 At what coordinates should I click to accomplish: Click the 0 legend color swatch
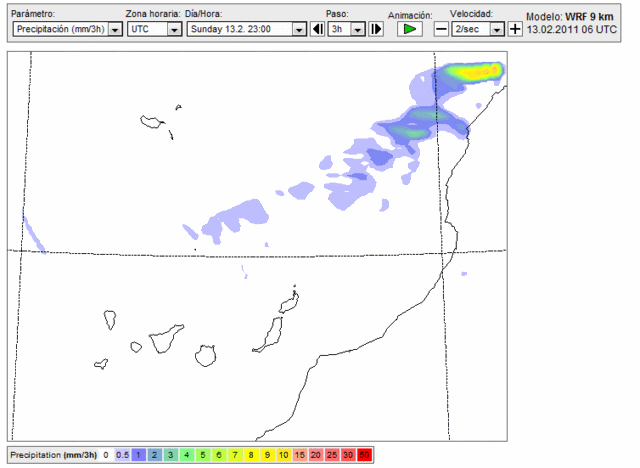click(x=106, y=455)
